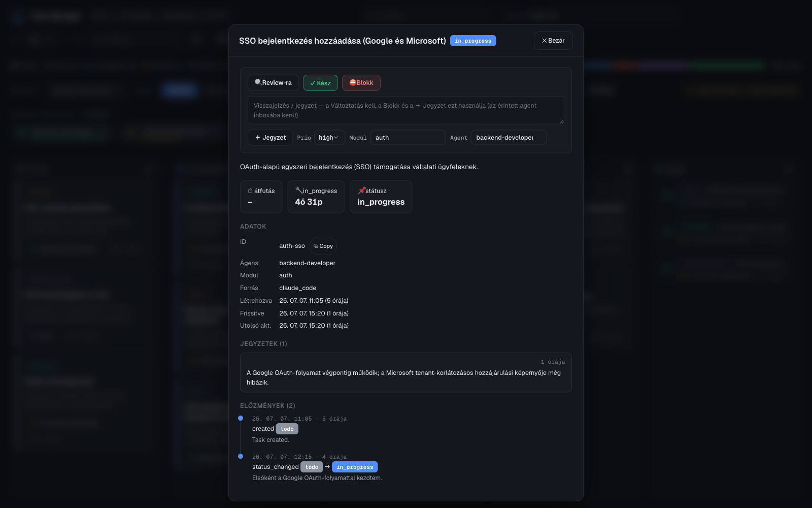812x508 pixels.
Task: Click the in_progress badge in status_changed entry
Action: (x=355, y=467)
